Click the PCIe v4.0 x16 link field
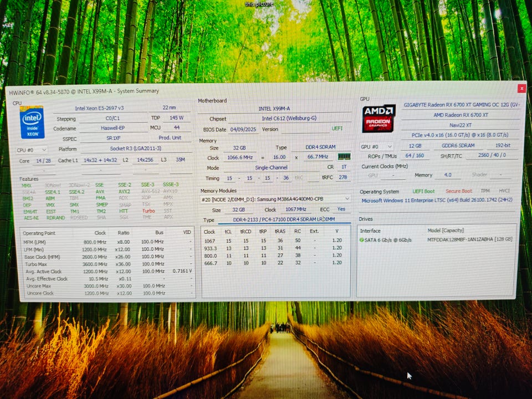 [461, 135]
